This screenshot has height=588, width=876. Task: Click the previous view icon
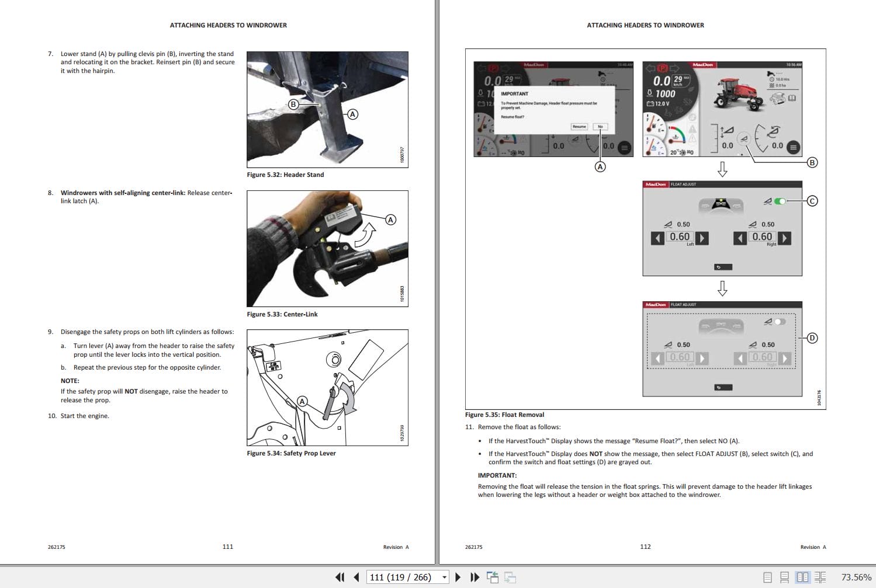pos(493,577)
